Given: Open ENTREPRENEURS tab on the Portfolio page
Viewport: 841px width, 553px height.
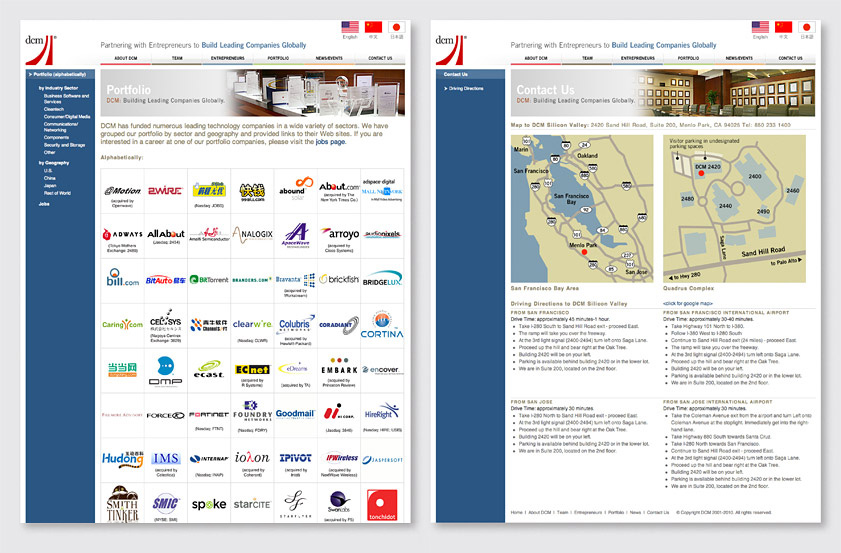Looking at the screenshot, I should 227,58.
